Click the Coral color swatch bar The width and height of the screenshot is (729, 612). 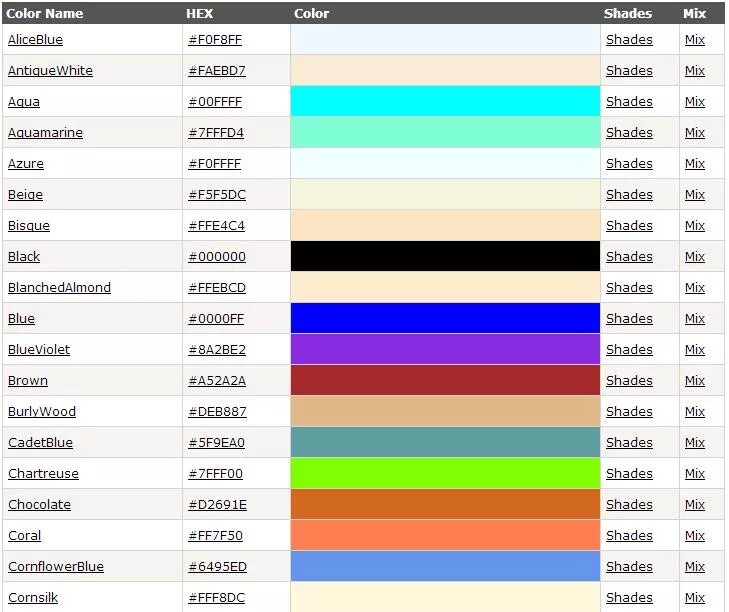pos(445,535)
